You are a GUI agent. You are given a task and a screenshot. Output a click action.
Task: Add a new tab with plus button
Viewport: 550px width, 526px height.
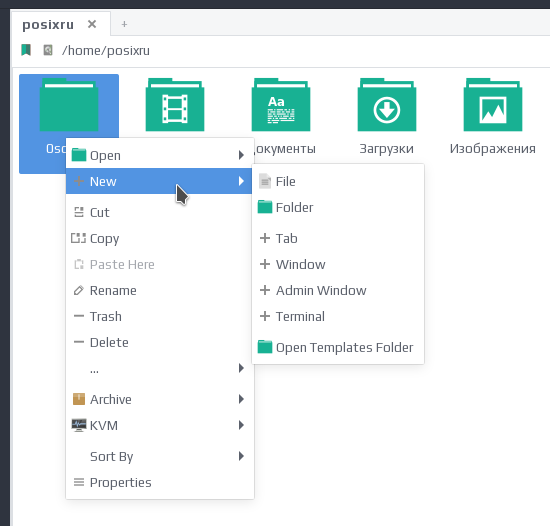point(124,24)
